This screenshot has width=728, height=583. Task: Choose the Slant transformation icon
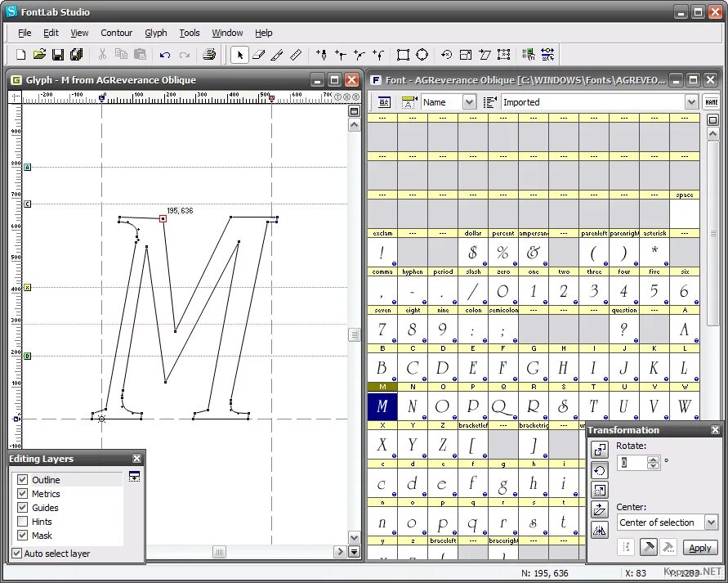pyautogui.click(x=600, y=509)
